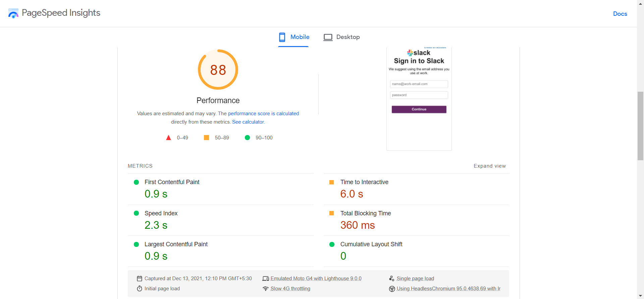Screen dimensions: 644x299
Task: Click the Initial page load text
Action: [162, 289]
